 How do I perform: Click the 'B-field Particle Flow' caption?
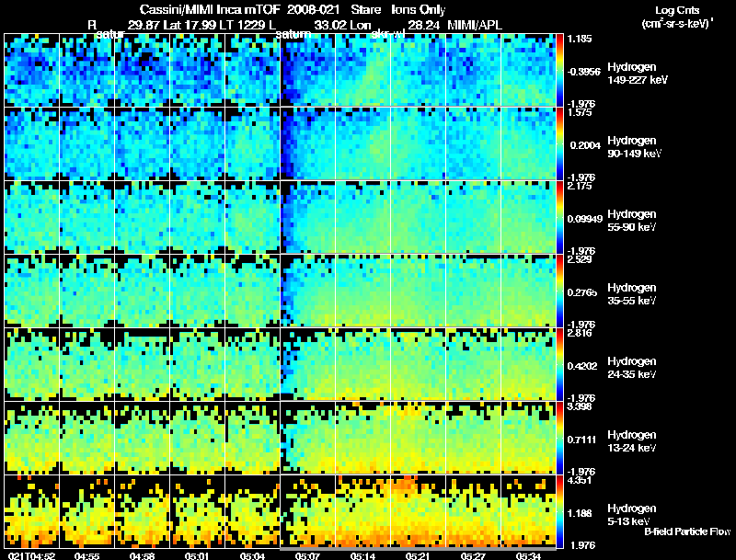click(x=687, y=531)
